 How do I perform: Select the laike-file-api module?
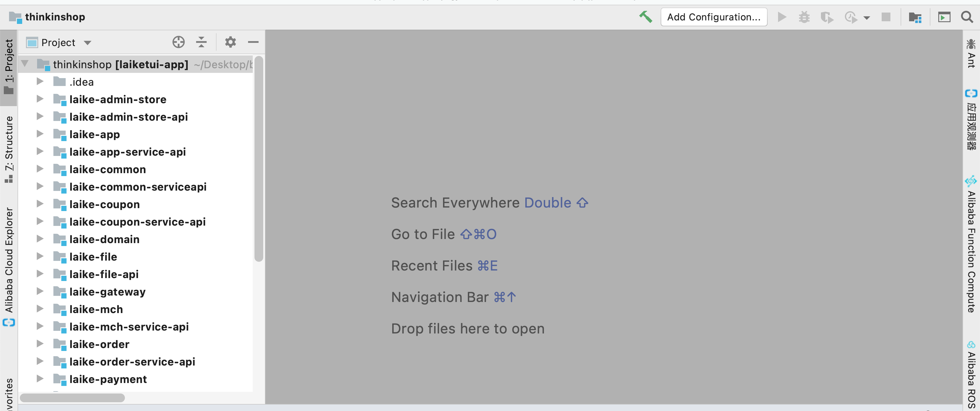click(x=104, y=274)
